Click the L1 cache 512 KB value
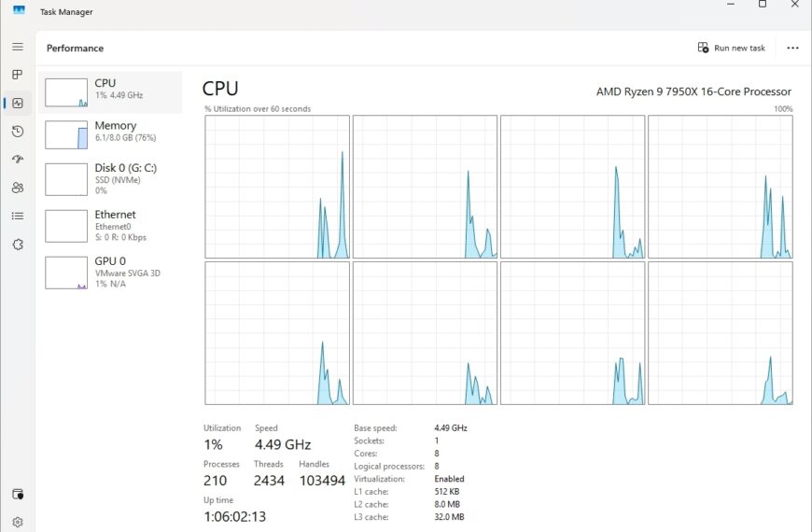This screenshot has height=532, width=812. coord(446,492)
